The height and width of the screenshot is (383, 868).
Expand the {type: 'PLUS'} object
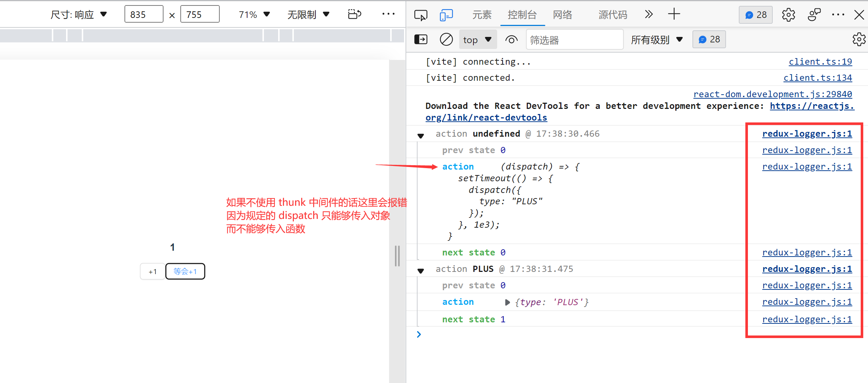pos(507,302)
